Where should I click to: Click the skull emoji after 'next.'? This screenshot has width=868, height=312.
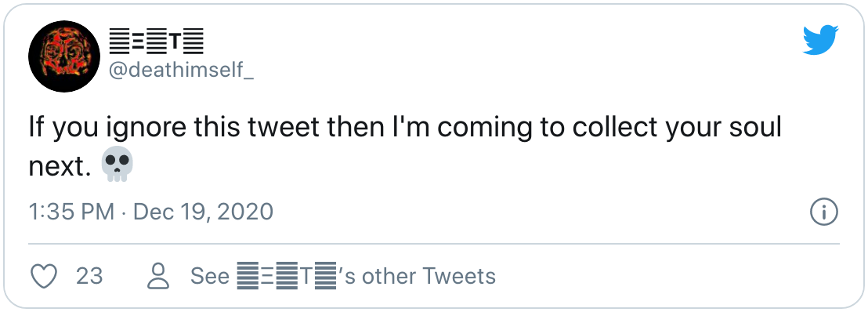pyautogui.click(x=118, y=165)
